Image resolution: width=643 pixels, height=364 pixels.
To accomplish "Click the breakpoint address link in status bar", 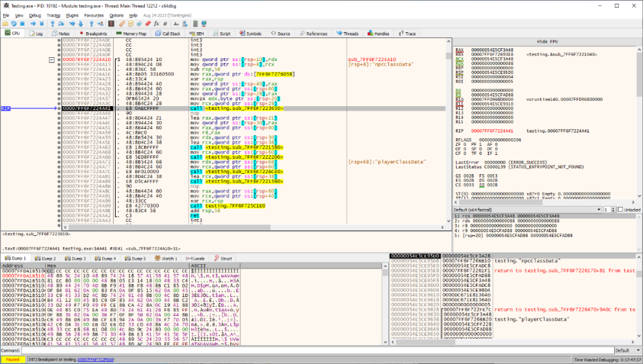I will coord(96,359).
